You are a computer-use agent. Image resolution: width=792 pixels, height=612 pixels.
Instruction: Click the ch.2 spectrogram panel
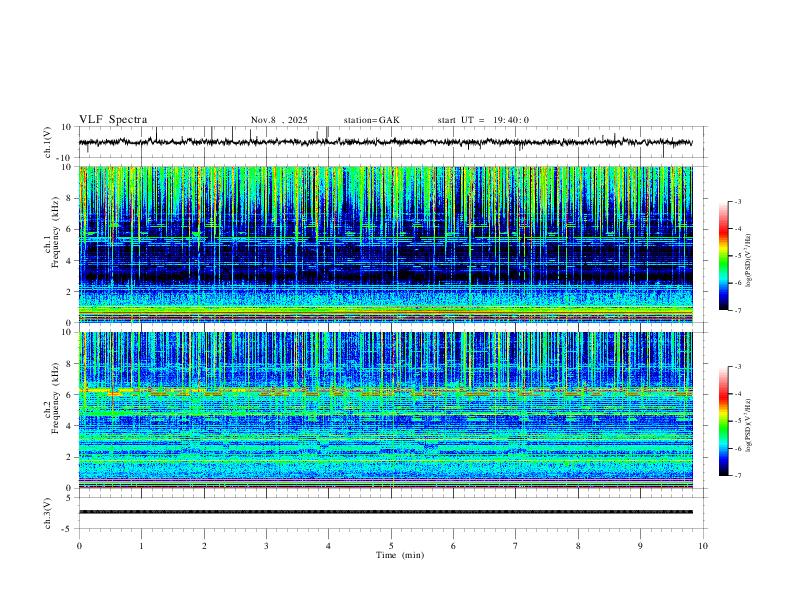pyautogui.click(x=385, y=410)
